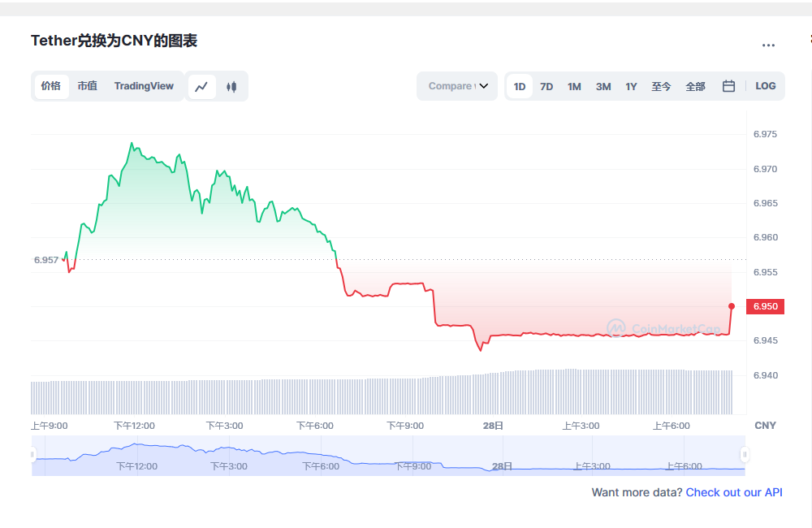The width and height of the screenshot is (812, 528).
Task: Open the Compare with dropdown
Action: click(457, 85)
